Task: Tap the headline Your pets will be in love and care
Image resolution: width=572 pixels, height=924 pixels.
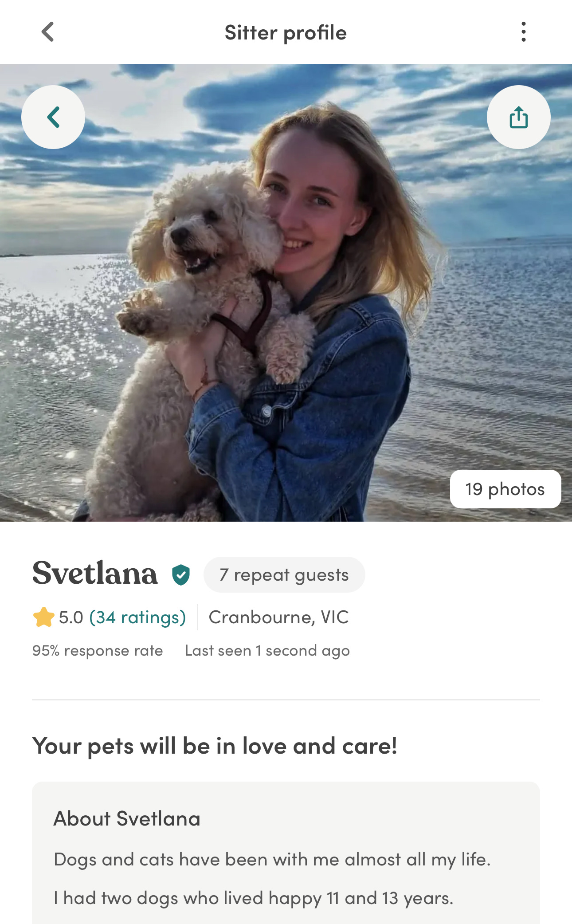Action: 215,746
